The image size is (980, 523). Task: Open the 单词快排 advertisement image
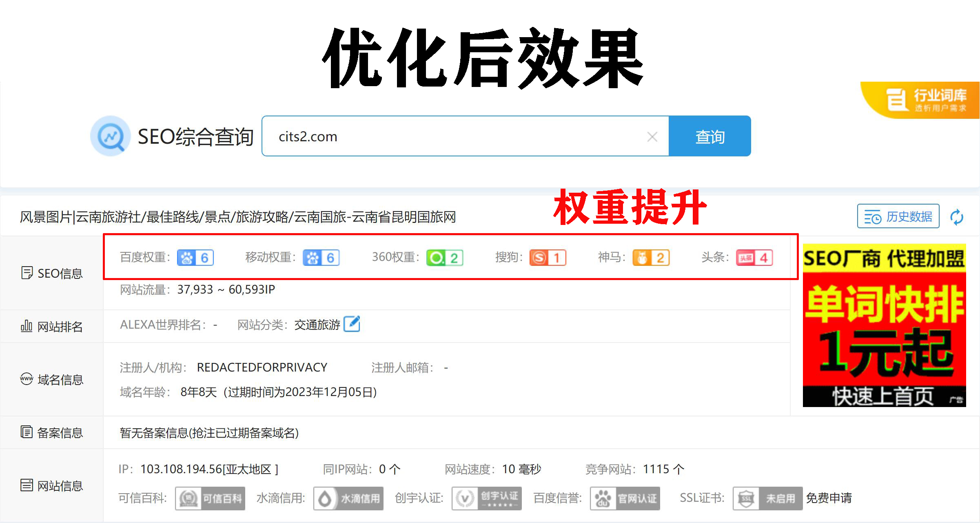884,325
